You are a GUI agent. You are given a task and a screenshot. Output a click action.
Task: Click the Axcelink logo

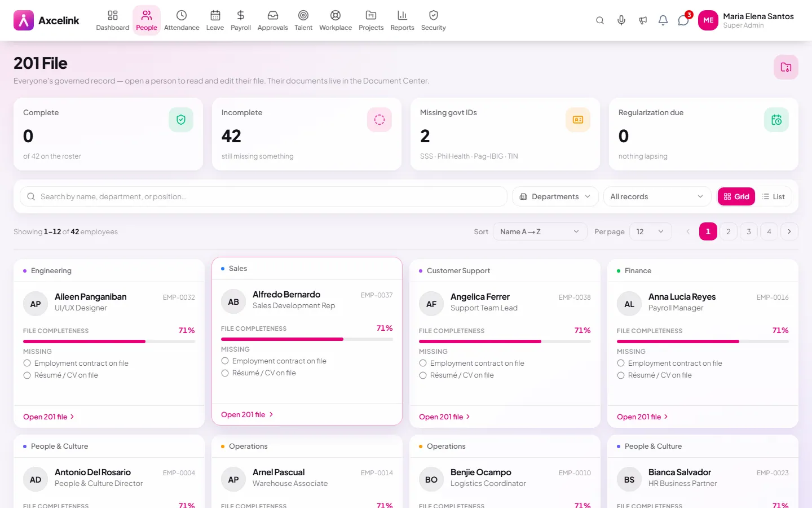[x=46, y=20]
